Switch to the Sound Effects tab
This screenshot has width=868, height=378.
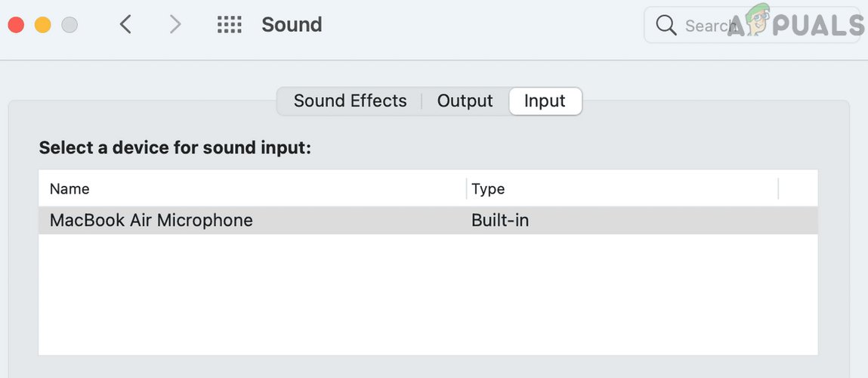click(x=350, y=101)
